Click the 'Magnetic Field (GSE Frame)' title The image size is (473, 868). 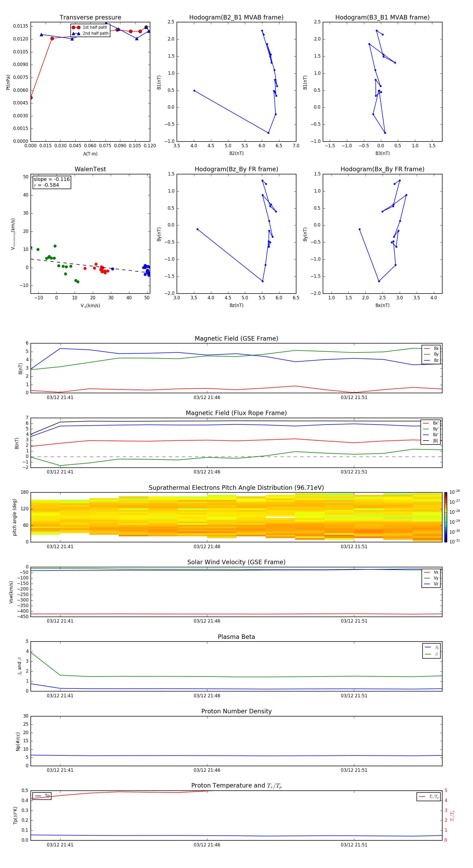click(x=236, y=339)
